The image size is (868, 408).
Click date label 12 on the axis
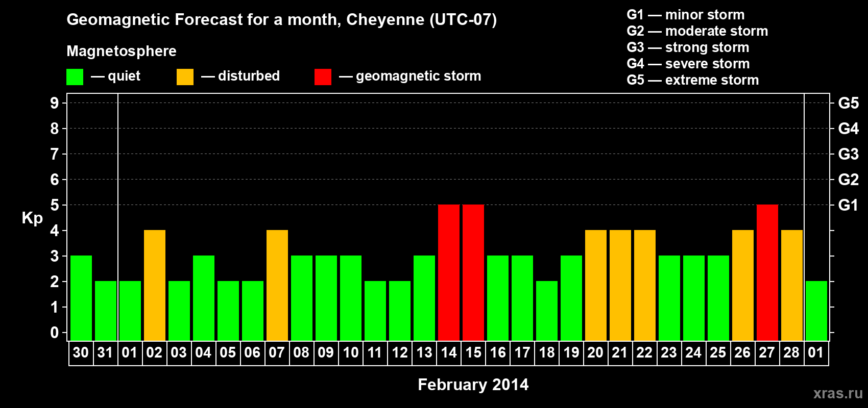coord(400,353)
